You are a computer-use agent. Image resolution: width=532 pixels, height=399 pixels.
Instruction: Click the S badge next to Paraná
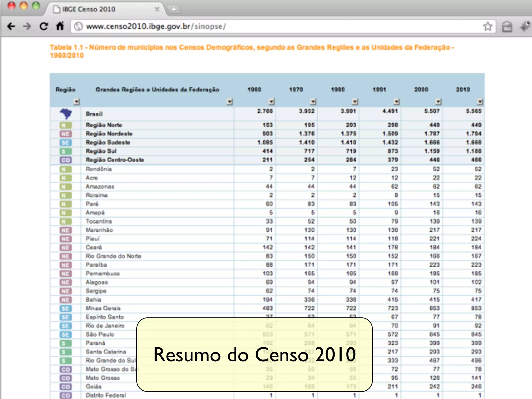pos(65,343)
